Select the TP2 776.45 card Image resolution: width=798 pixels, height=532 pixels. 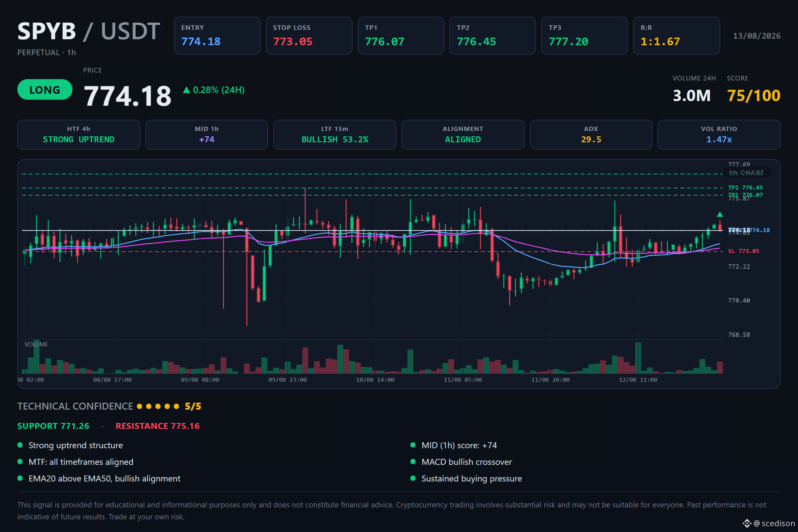(x=493, y=36)
